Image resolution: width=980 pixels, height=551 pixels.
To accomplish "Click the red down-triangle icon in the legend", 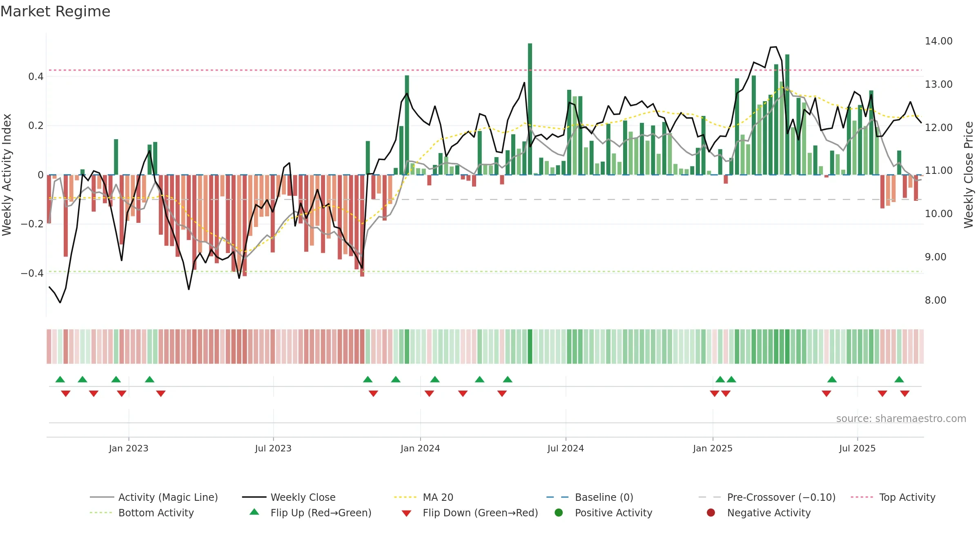I will pyautogui.click(x=406, y=513).
